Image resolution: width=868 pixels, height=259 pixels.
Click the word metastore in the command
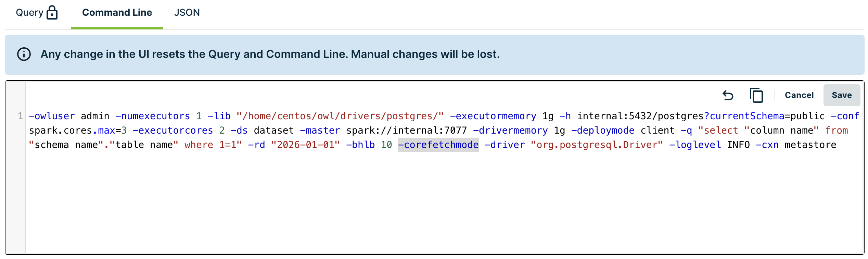point(810,145)
